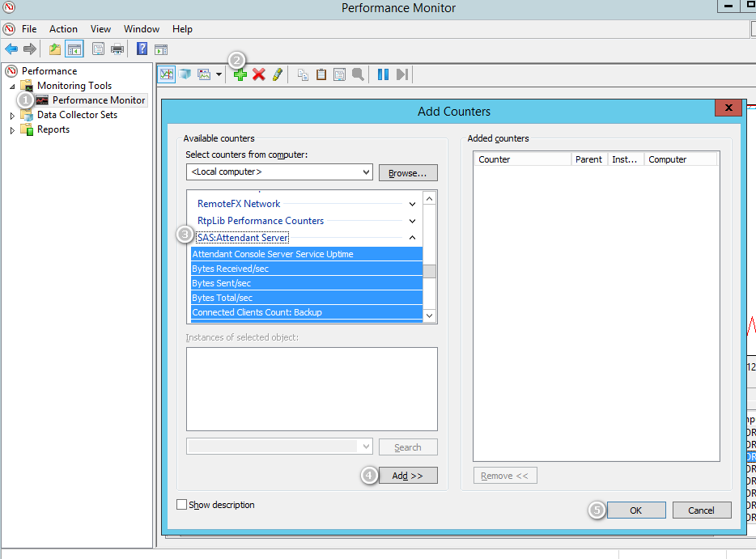Click the View Current Activity graph icon

[x=166, y=74]
